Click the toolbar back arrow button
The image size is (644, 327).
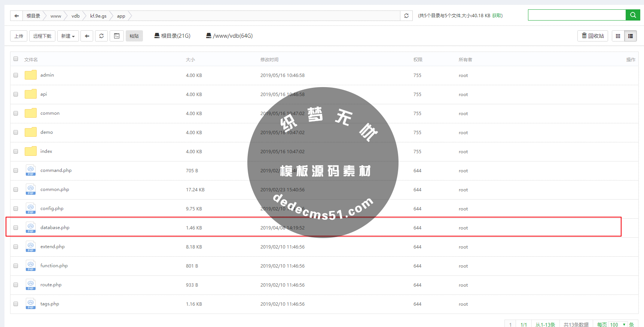click(x=87, y=36)
